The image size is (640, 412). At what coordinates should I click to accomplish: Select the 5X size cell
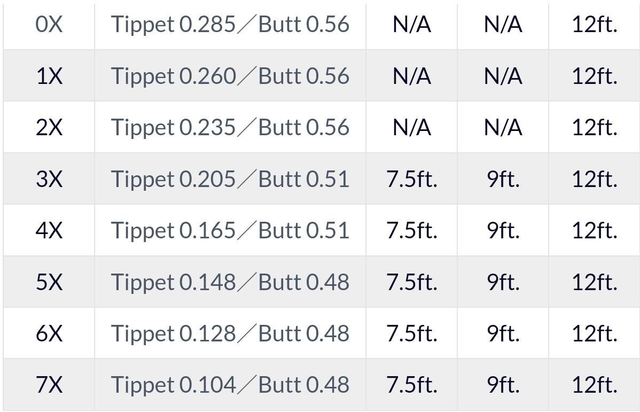[48, 282]
